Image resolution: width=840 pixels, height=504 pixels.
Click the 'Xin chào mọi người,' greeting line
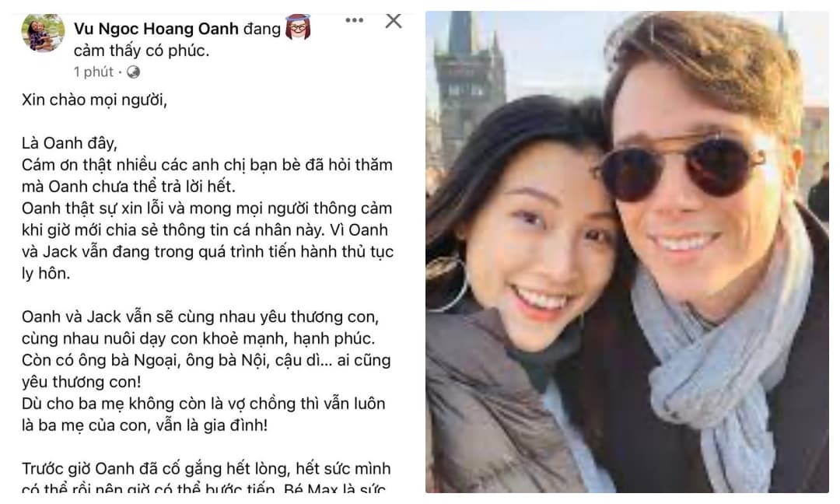[x=94, y=100]
